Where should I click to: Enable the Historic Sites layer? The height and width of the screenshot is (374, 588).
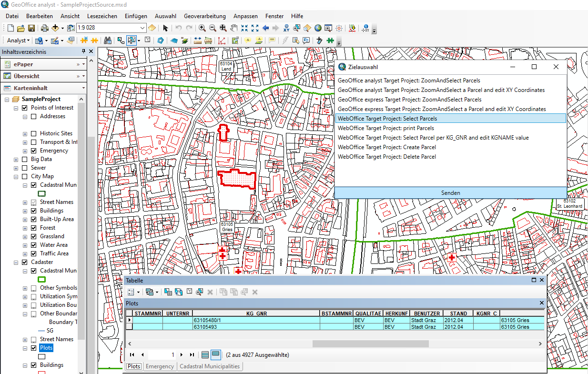tap(33, 133)
